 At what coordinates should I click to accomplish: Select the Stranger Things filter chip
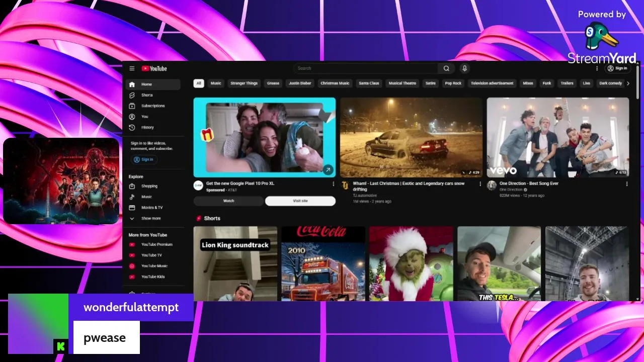tap(244, 83)
